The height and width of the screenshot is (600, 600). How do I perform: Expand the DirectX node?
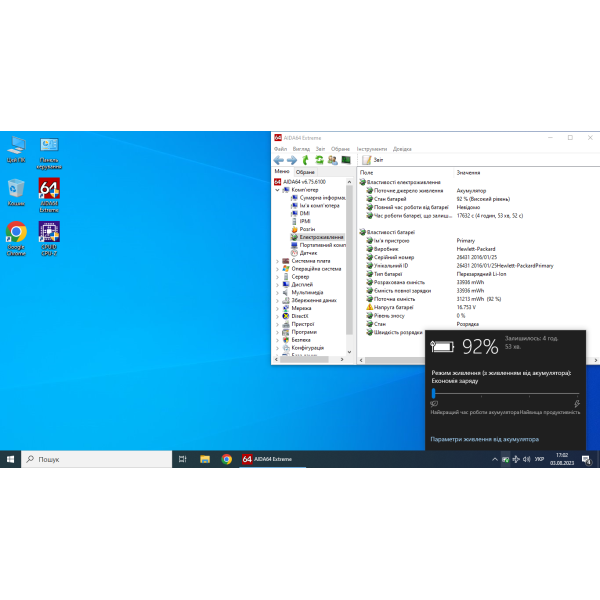click(277, 316)
